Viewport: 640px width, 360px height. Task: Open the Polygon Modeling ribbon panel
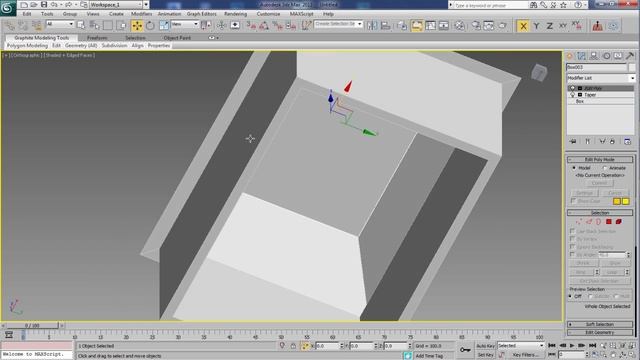tap(27, 46)
